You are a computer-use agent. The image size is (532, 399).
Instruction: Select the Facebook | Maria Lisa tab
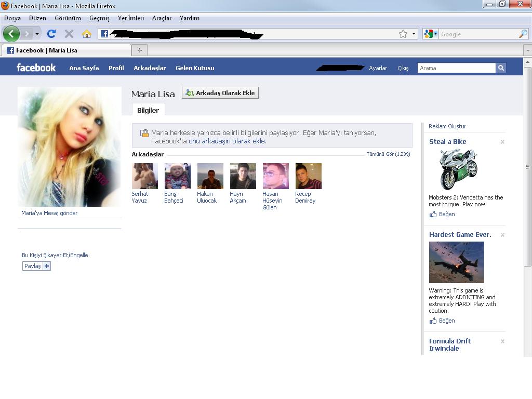(66, 50)
